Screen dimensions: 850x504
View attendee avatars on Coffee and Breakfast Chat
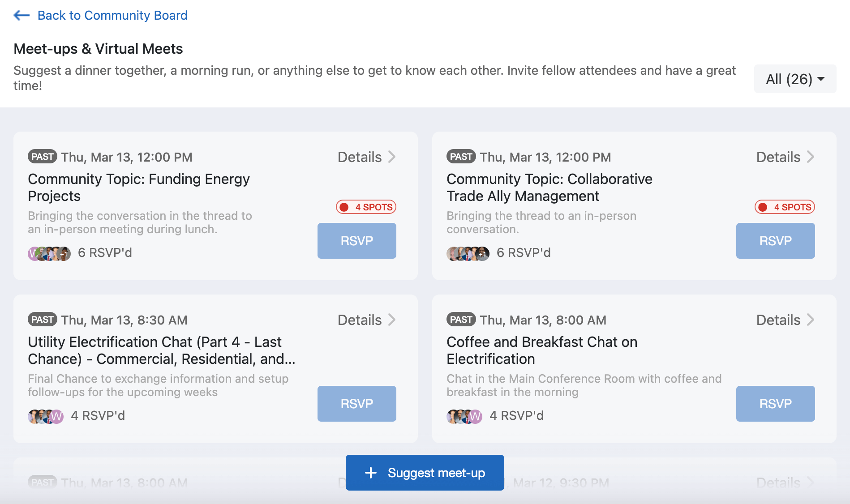tap(464, 417)
